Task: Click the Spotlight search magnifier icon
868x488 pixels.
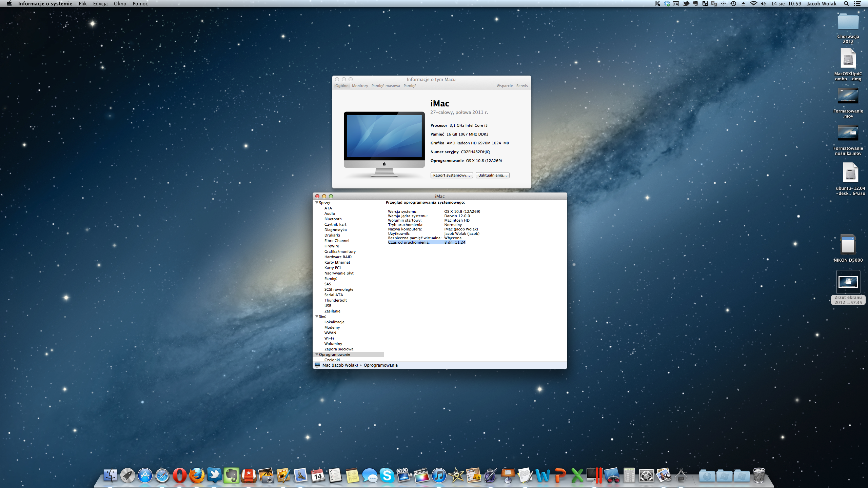Action: click(846, 4)
